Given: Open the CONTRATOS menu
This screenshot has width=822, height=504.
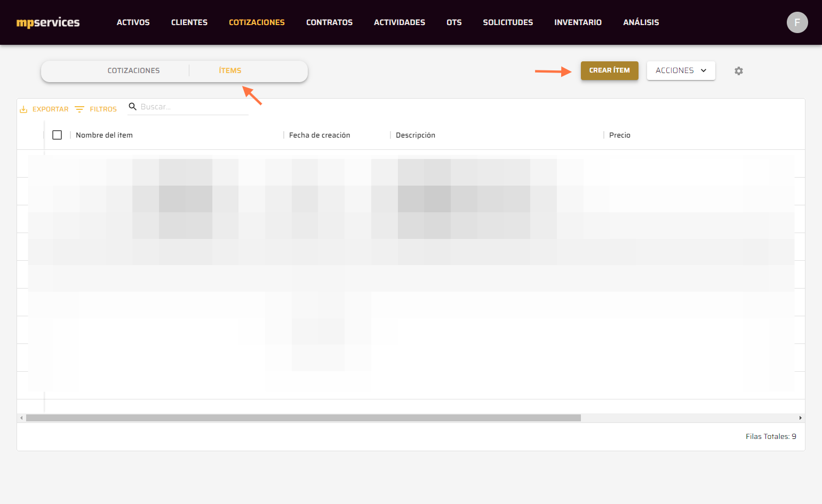Looking at the screenshot, I should coord(329,22).
